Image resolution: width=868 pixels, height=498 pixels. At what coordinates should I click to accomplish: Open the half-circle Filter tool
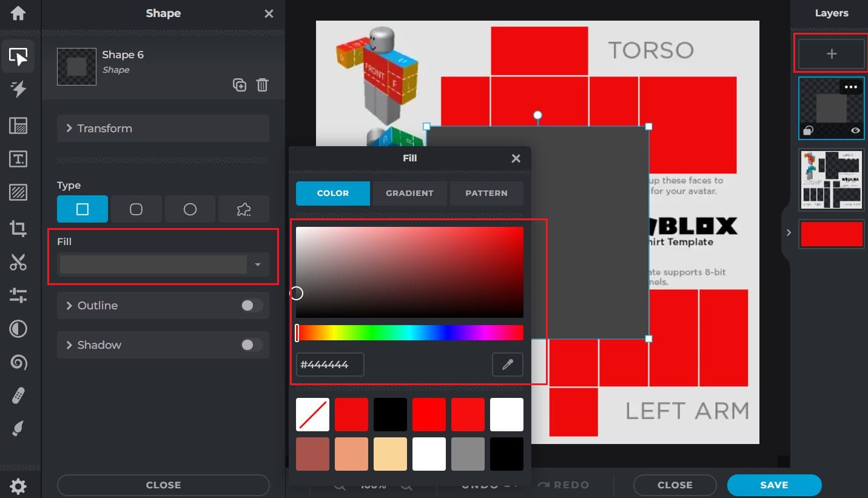(x=18, y=329)
